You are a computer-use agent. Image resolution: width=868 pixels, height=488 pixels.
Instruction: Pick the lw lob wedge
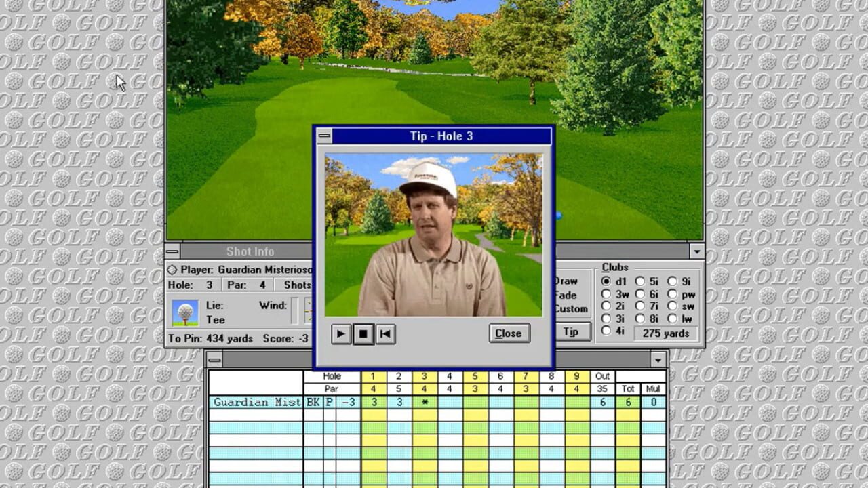pos(681,319)
